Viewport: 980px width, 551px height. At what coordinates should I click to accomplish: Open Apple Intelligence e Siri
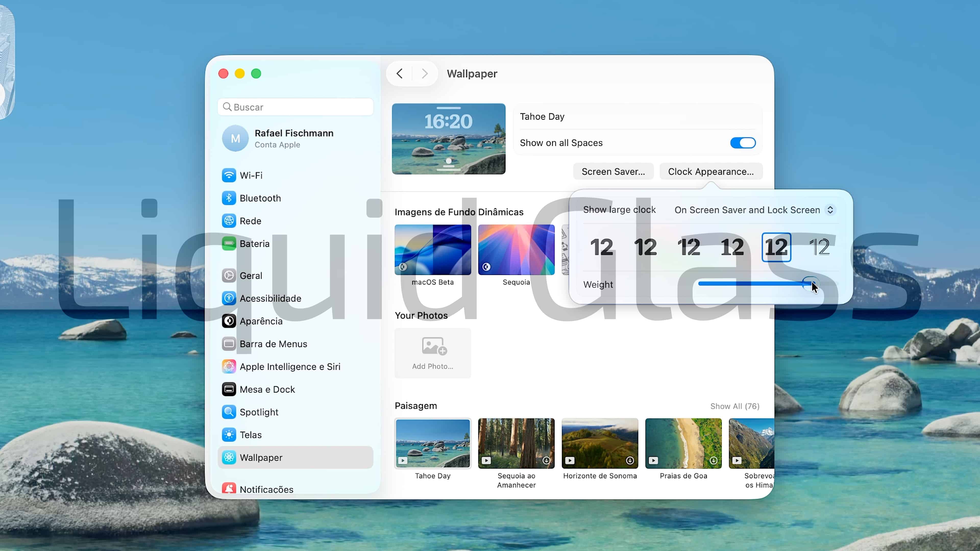[x=295, y=367]
